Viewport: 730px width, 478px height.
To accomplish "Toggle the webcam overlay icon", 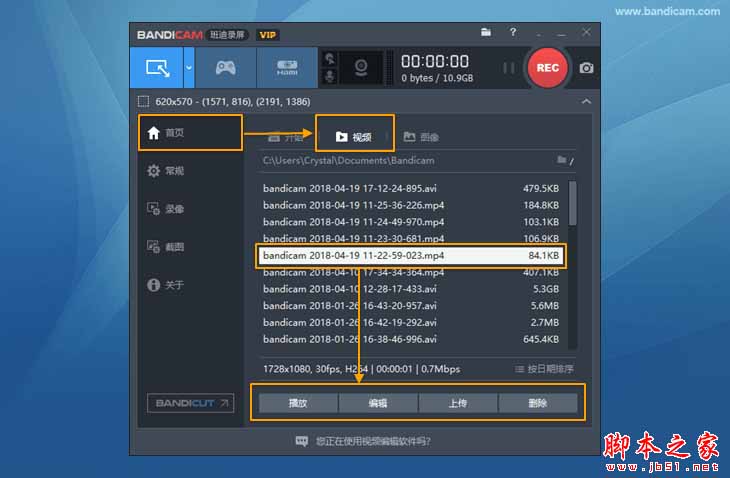I will click(x=361, y=68).
